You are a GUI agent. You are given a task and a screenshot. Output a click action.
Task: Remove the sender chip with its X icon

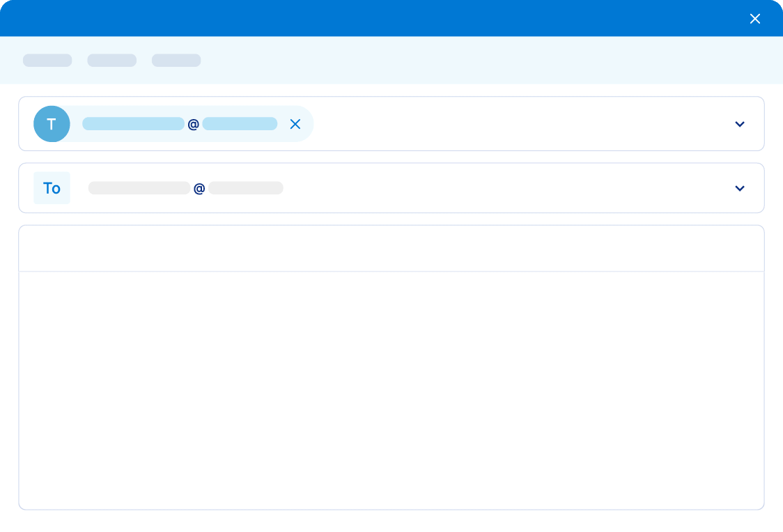295,124
